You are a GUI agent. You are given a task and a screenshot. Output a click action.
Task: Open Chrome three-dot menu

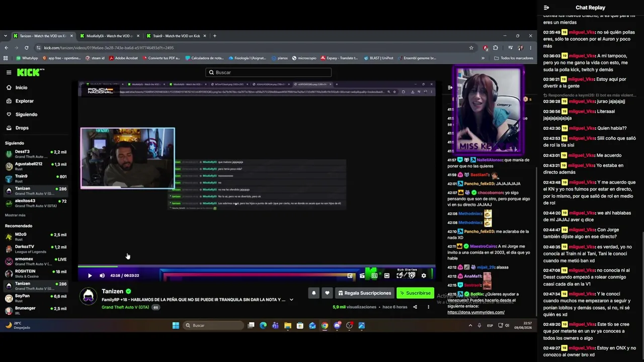(530, 48)
